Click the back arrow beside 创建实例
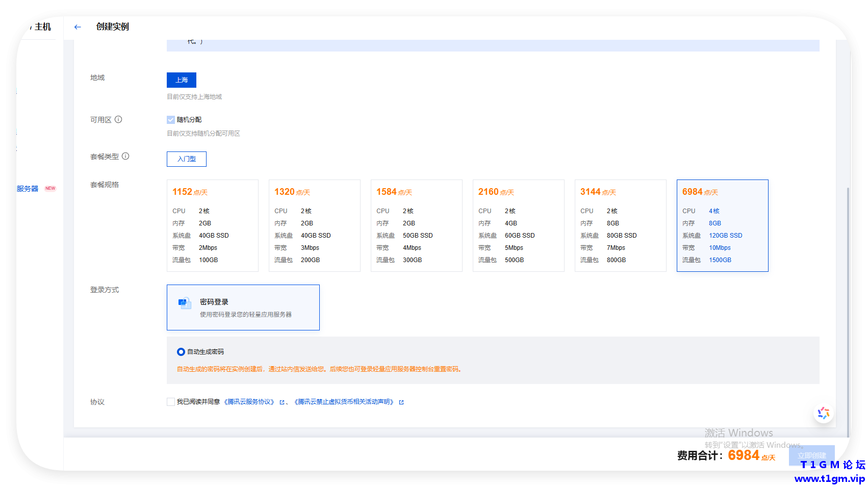The image size is (868, 487). click(x=78, y=27)
